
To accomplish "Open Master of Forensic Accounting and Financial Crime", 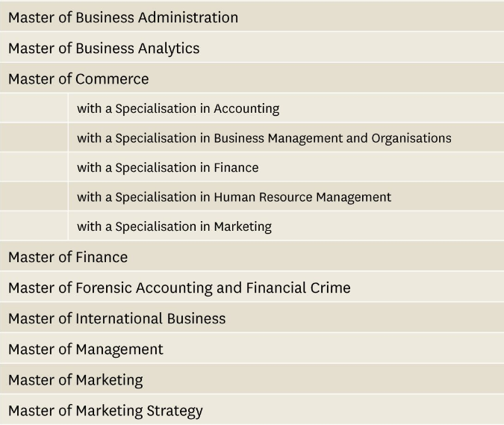I will click(x=179, y=288).
